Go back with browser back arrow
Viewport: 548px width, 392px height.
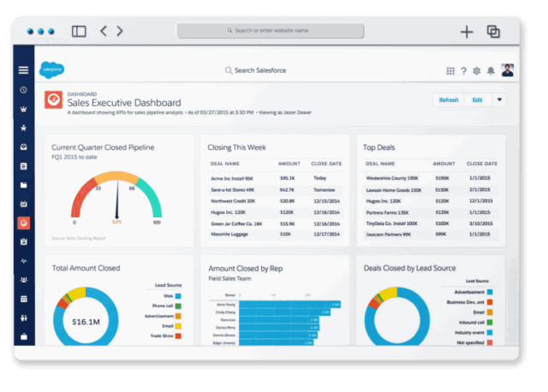pyautogui.click(x=104, y=31)
